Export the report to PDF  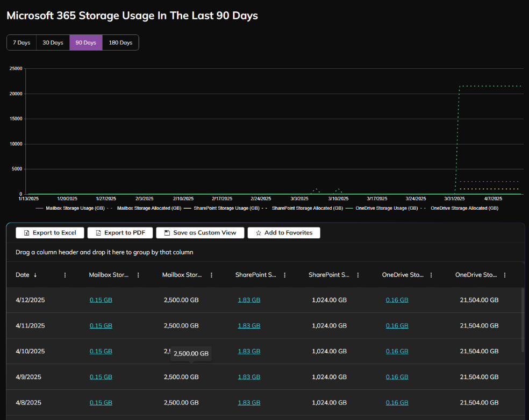[120, 233]
